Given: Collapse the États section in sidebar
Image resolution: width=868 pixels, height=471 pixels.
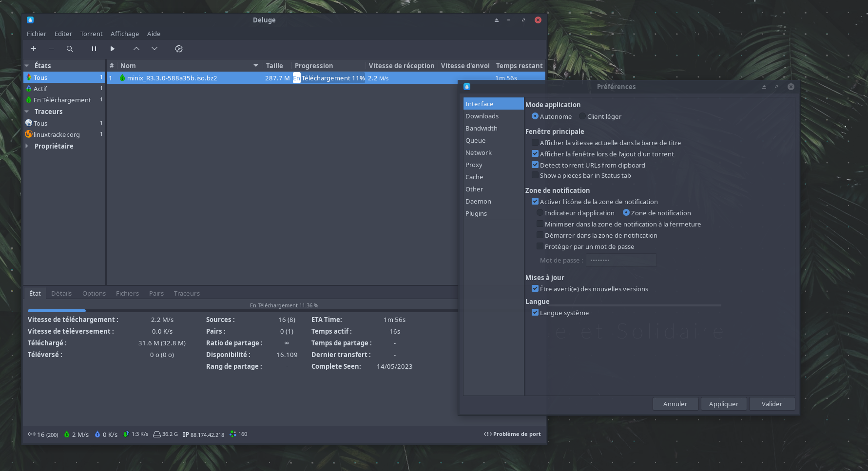Looking at the screenshot, I should 27,66.
